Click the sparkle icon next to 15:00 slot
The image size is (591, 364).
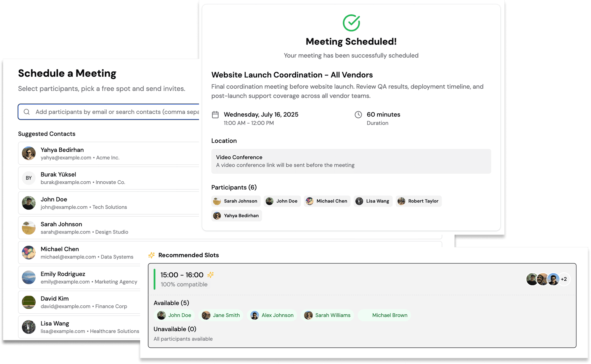pyautogui.click(x=211, y=275)
